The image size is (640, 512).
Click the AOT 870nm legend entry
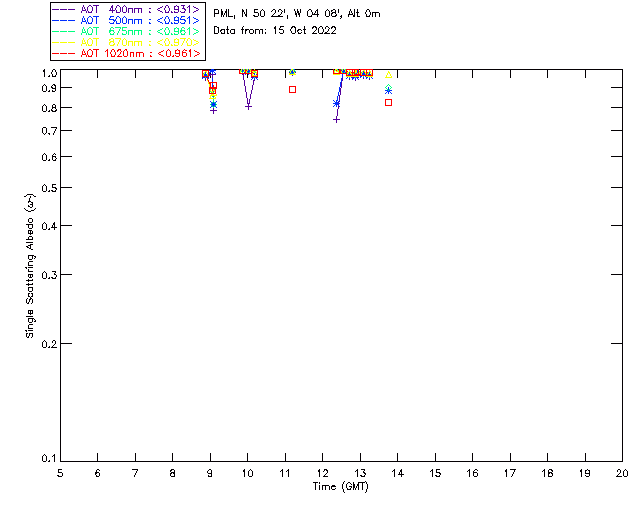coord(126,42)
